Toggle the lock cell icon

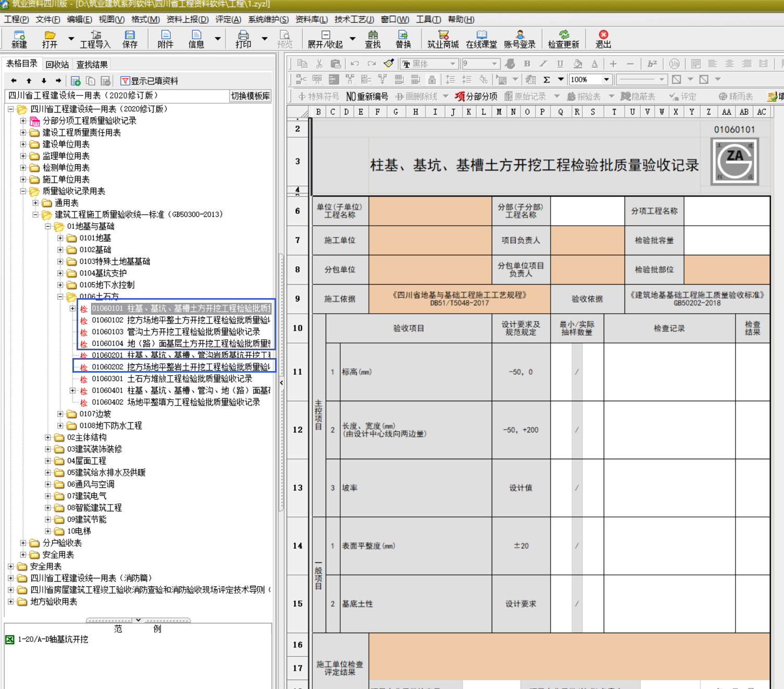tap(432, 80)
